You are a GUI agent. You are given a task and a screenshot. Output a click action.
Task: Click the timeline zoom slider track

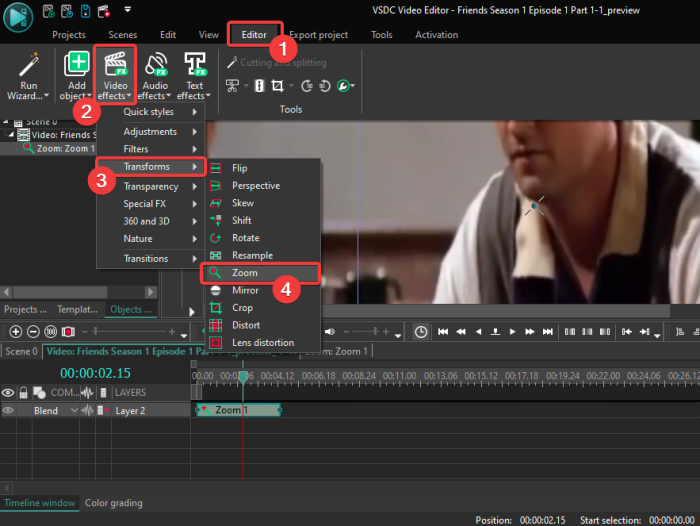[128, 331]
